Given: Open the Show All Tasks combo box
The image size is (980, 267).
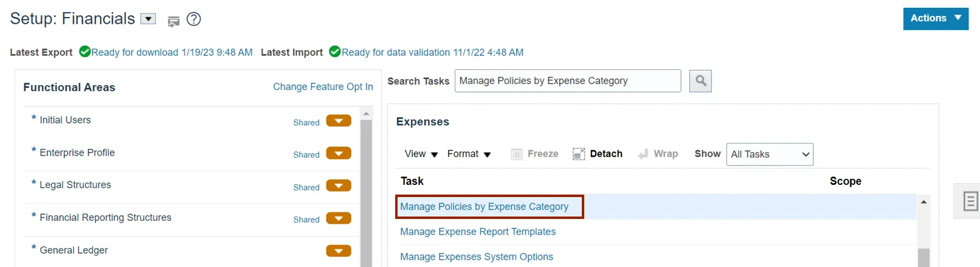Looking at the screenshot, I should click(770, 154).
